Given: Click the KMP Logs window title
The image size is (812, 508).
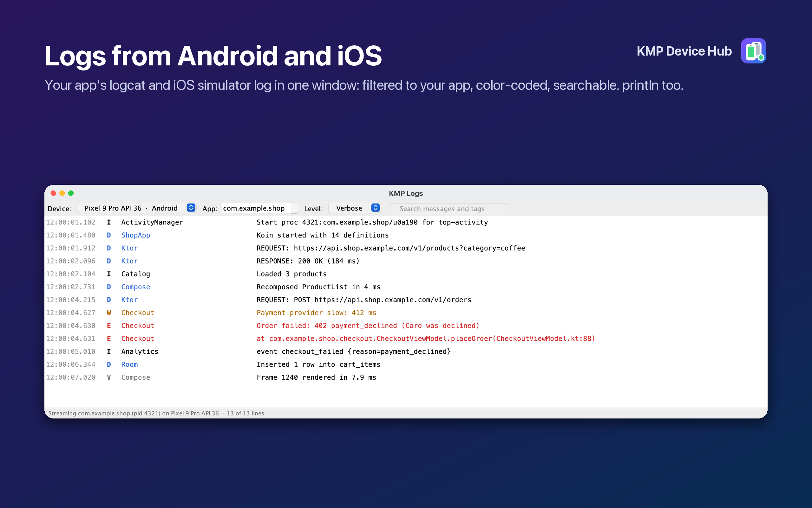Looking at the screenshot, I should (406, 194).
